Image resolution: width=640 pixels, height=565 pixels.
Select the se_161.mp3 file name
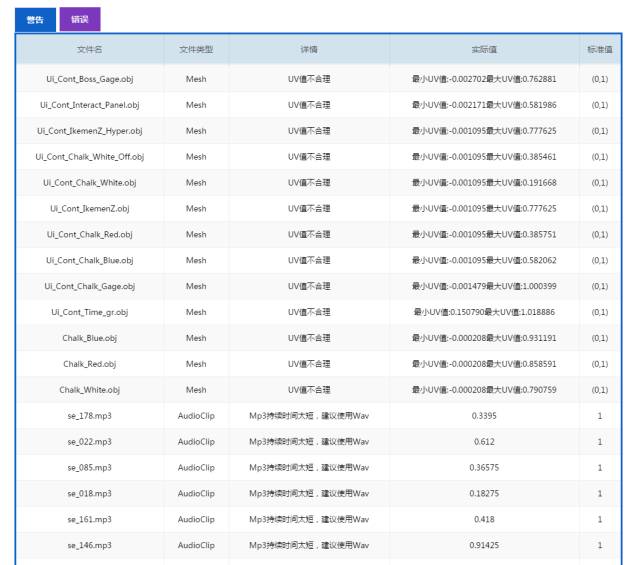[90, 520]
